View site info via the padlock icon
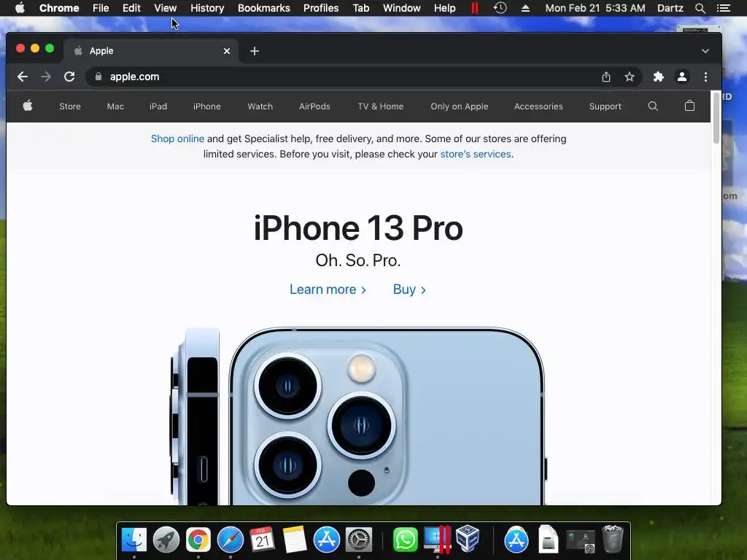 coord(98,76)
